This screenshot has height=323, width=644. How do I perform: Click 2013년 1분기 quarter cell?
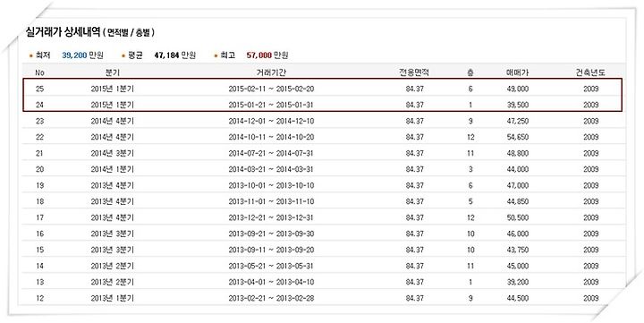[112, 298]
